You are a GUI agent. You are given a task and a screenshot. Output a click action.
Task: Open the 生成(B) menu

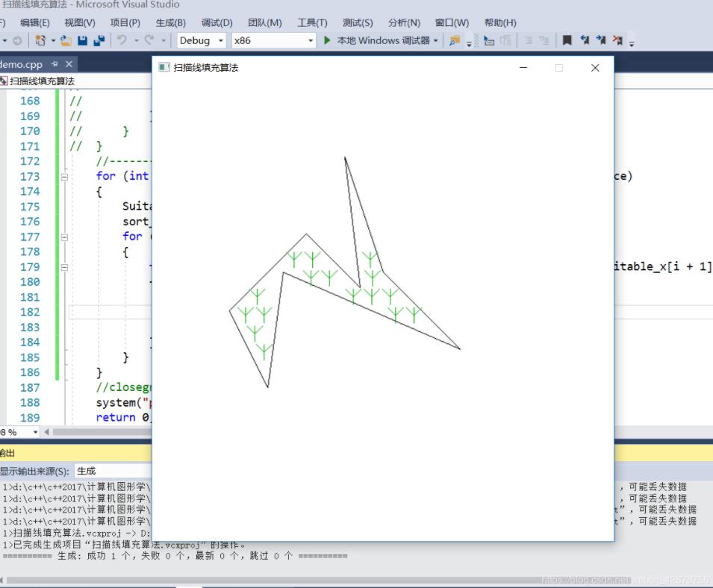(x=171, y=22)
